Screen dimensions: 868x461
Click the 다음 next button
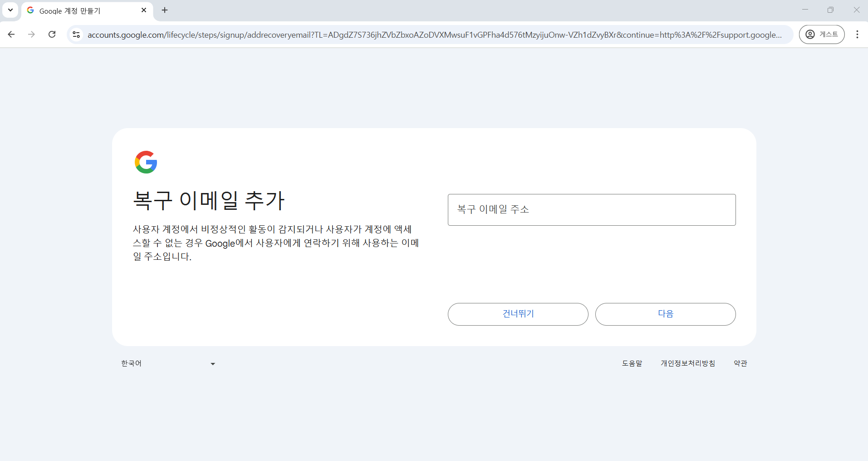click(x=666, y=314)
